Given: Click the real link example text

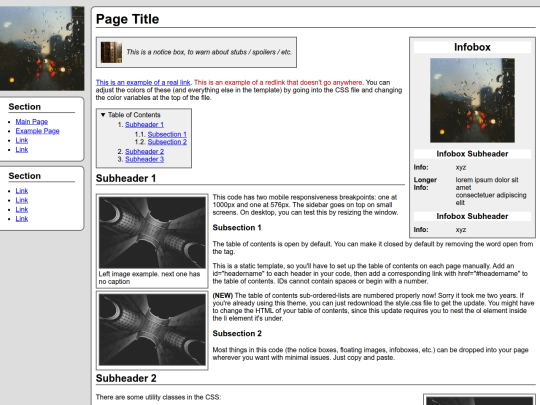Looking at the screenshot, I should tap(143, 82).
